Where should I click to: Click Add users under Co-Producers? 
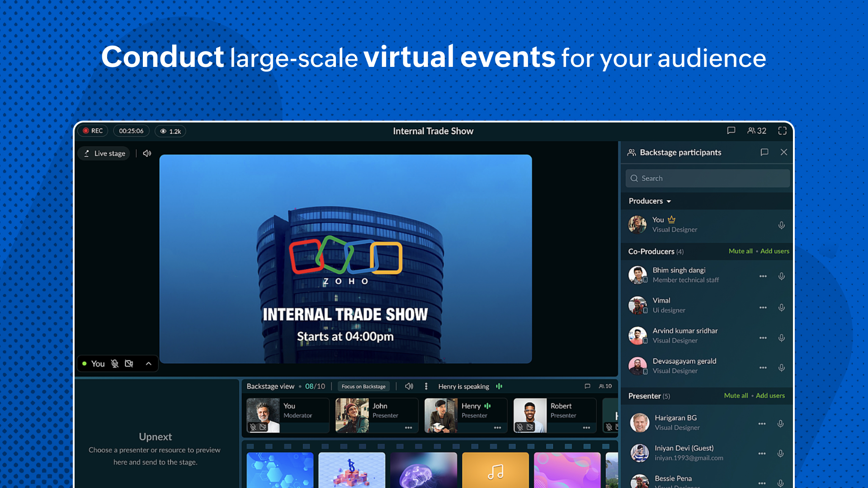[774, 251]
